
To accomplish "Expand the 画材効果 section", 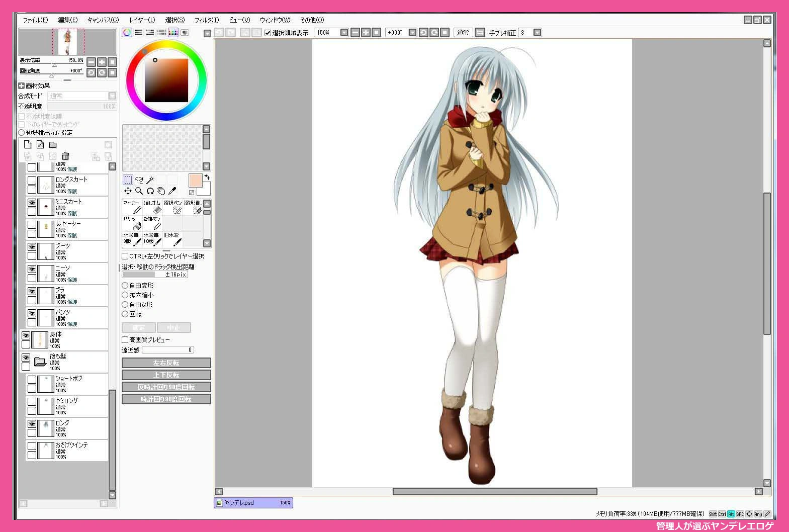I will pos(22,86).
